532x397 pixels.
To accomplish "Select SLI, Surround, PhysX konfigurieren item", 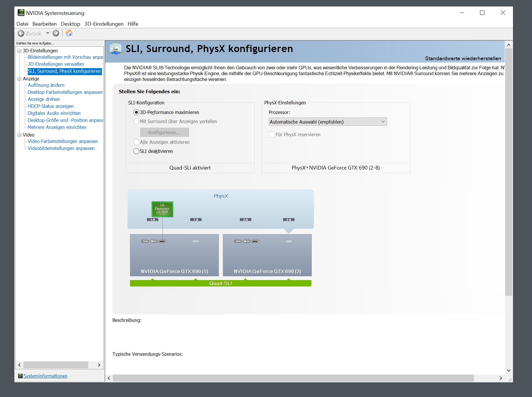I will pos(64,71).
